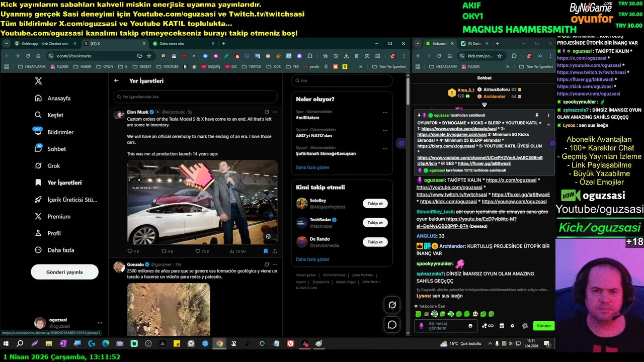The height and width of the screenshot is (362, 644).
Task: Open more options on Elon Musk's post
Action: [275, 112]
